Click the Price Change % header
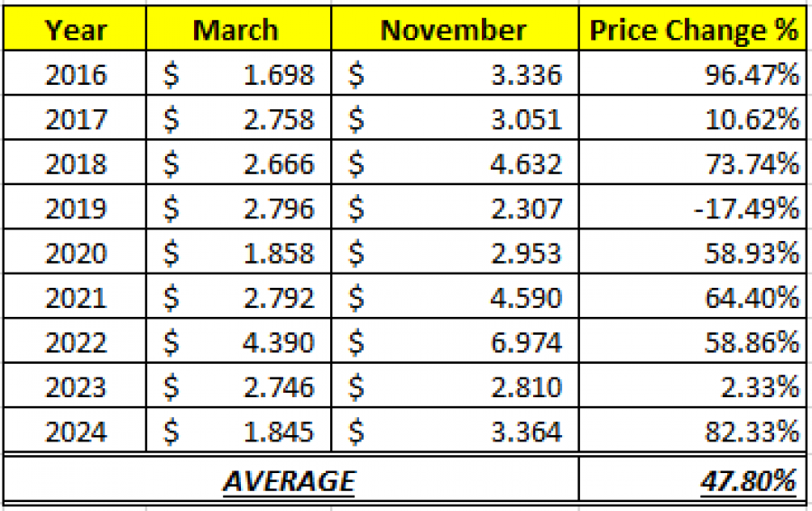The width and height of the screenshot is (812, 511). tap(693, 30)
